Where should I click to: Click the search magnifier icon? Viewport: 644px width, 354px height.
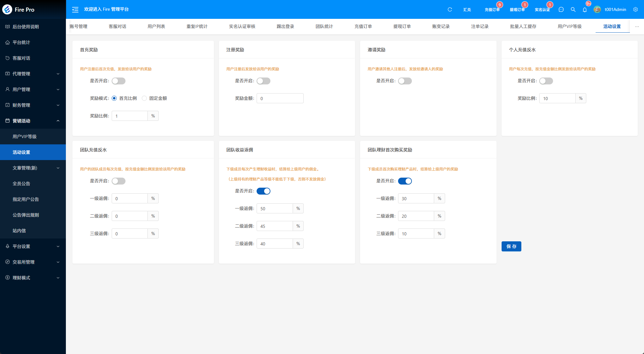pyautogui.click(x=573, y=9)
